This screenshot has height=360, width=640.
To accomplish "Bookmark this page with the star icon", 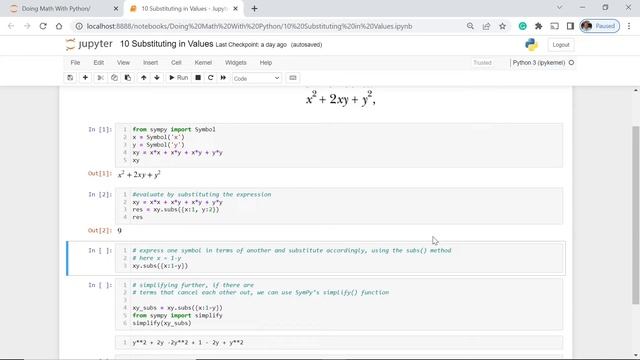I will (x=502, y=26).
